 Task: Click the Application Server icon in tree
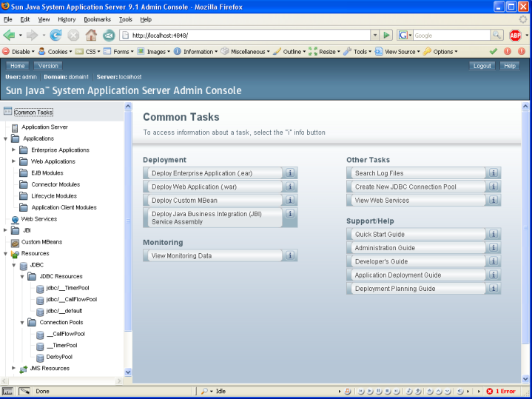[x=15, y=127]
